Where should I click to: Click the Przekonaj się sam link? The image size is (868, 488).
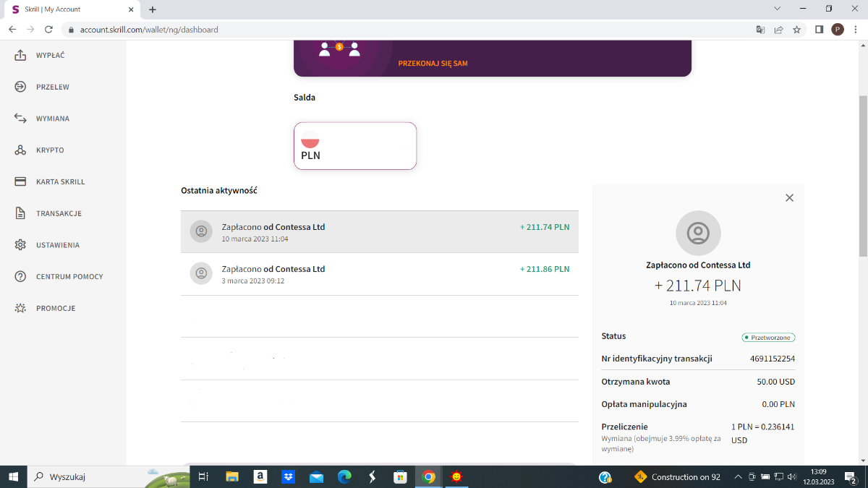[x=433, y=64]
